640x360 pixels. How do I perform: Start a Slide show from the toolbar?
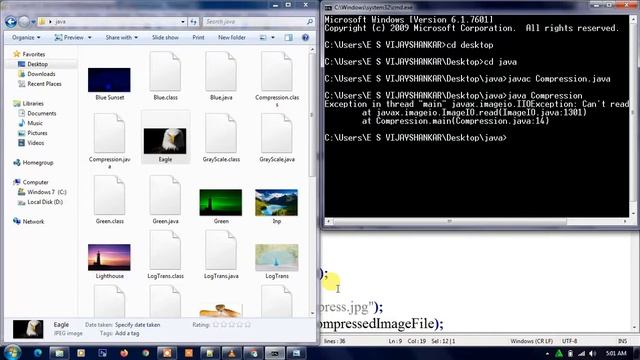pyautogui.click(x=165, y=38)
